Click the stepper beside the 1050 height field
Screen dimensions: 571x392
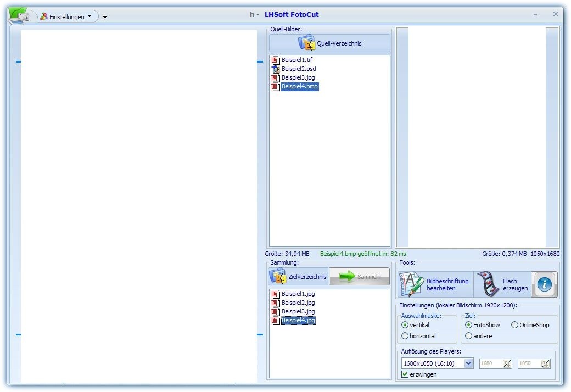[545, 363]
